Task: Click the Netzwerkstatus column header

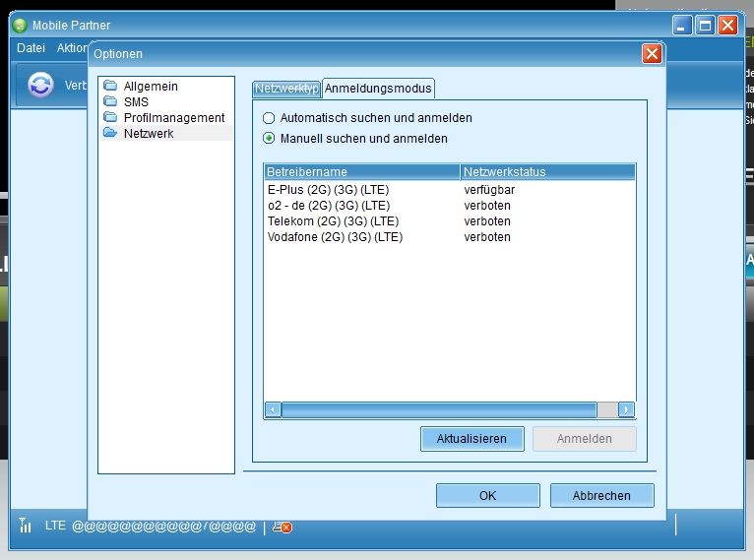Action: pyautogui.click(x=548, y=171)
